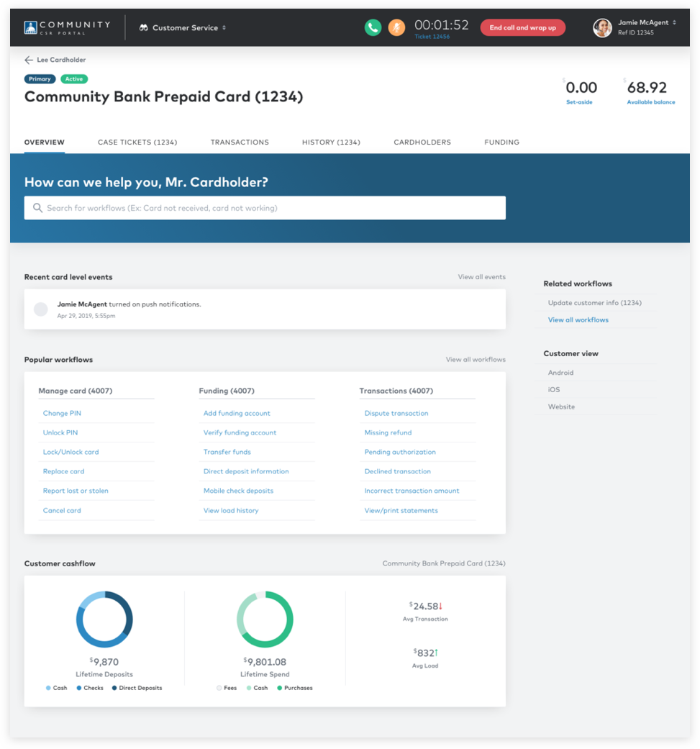
Task: Click the green phone call icon
Action: pos(373,27)
